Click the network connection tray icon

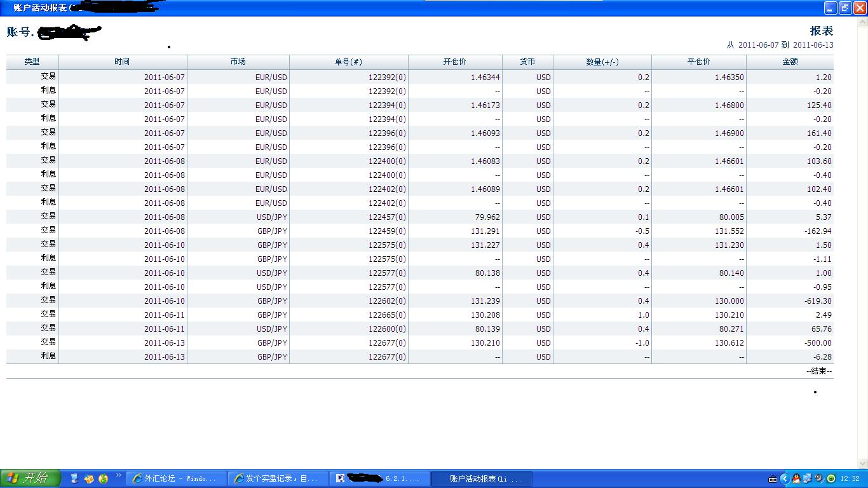pyautogui.click(x=808, y=478)
